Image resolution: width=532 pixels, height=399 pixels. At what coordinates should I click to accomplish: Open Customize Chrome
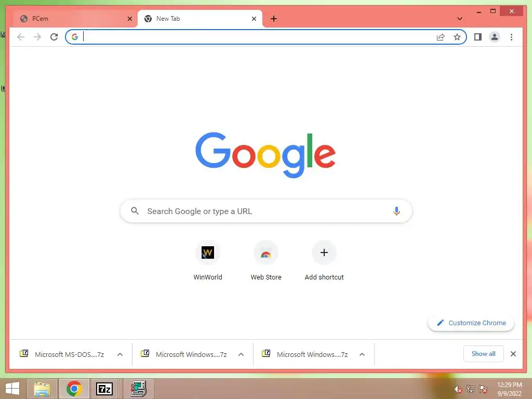pyautogui.click(x=471, y=323)
